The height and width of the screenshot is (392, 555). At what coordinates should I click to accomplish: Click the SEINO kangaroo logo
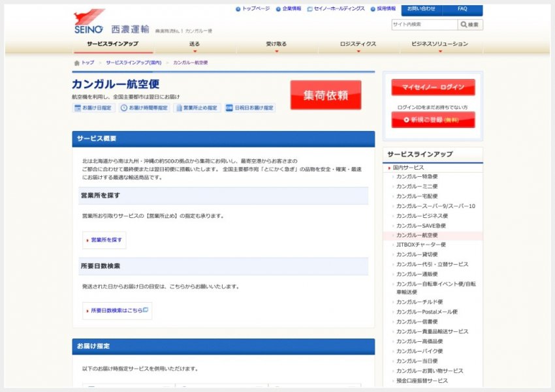point(89,22)
